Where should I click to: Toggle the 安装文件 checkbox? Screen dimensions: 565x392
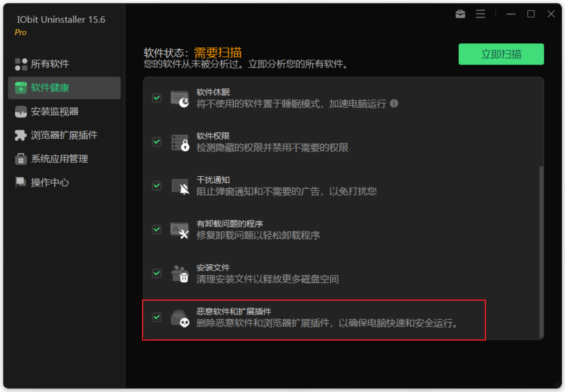[157, 273]
